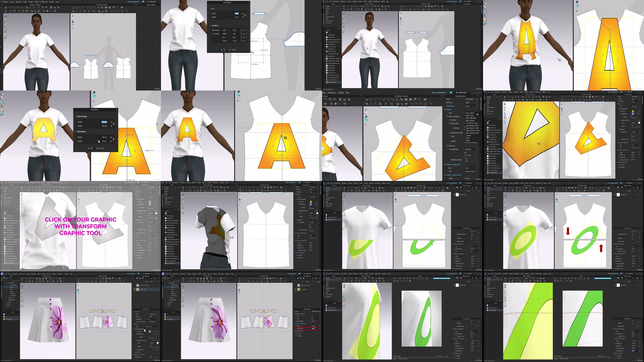Click cloud icon left of SIMULATION, open Type-list frame
Image resolution: width=644 pixels, height=362 pixels.
(x=451, y=93)
